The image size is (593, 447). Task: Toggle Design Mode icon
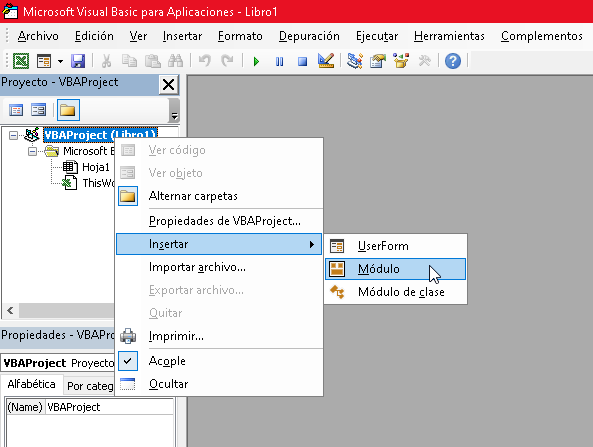[x=326, y=61]
